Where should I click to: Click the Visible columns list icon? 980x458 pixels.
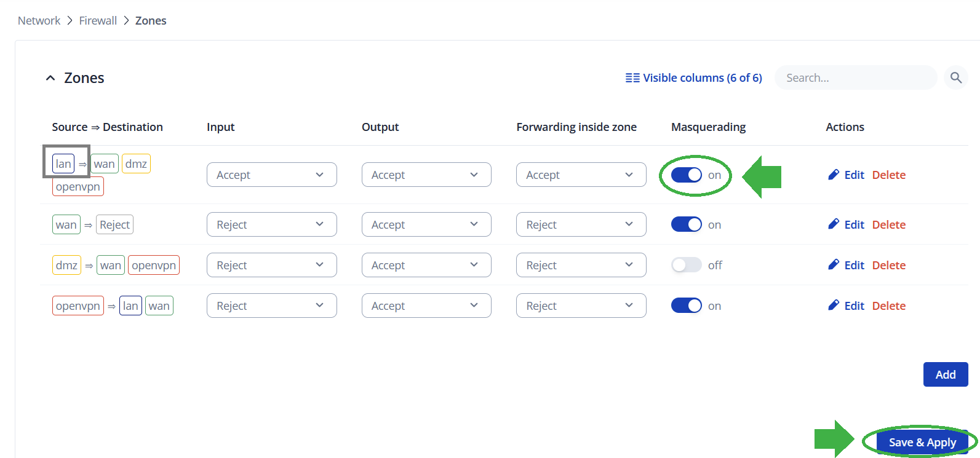point(632,78)
